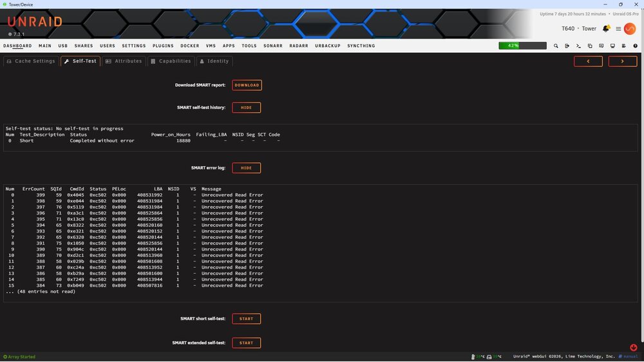Image resolution: width=644 pixels, height=362 pixels.
Task: Open the search magnifier icon
Action: (x=556, y=46)
